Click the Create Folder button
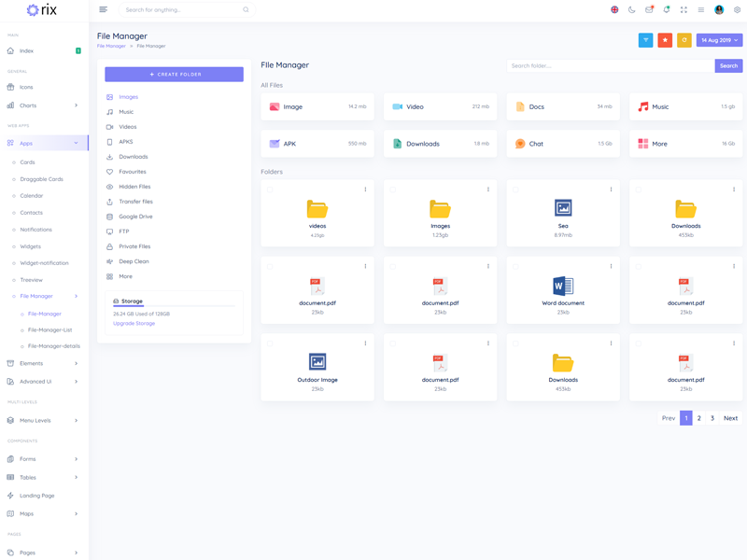This screenshot has height=560, width=747. pyautogui.click(x=174, y=74)
